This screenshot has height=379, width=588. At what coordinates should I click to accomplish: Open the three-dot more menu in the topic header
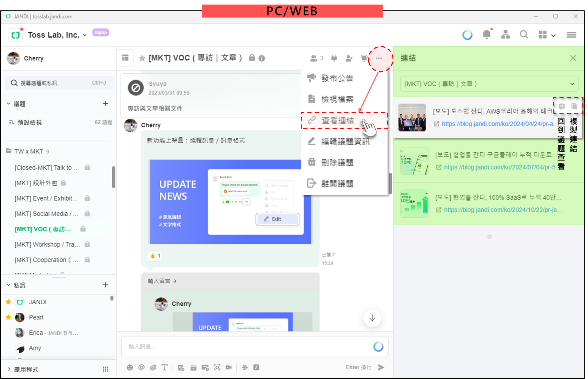[379, 58]
